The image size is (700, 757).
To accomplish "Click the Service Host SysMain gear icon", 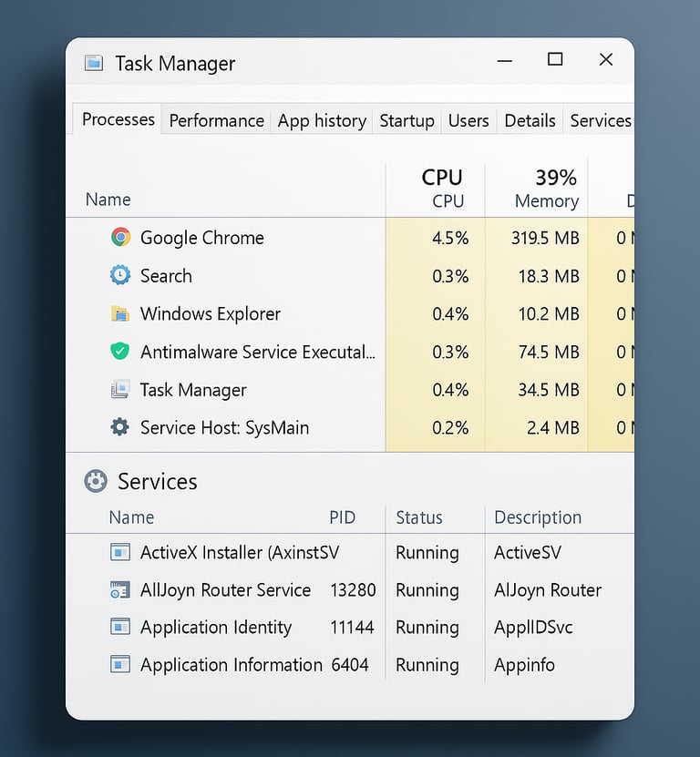I will click(119, 427).
